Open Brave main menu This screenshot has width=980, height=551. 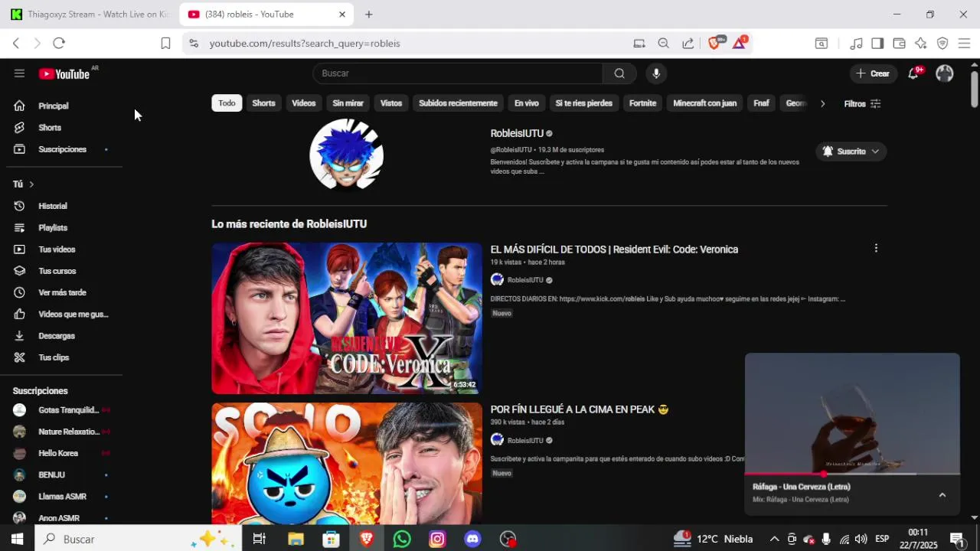click(964, 44)
